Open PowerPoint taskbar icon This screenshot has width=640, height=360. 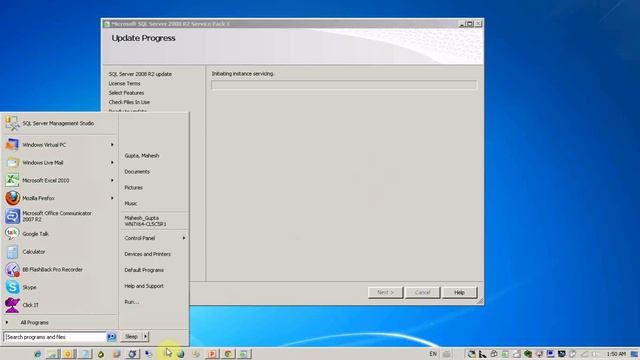tap(212, 354)
